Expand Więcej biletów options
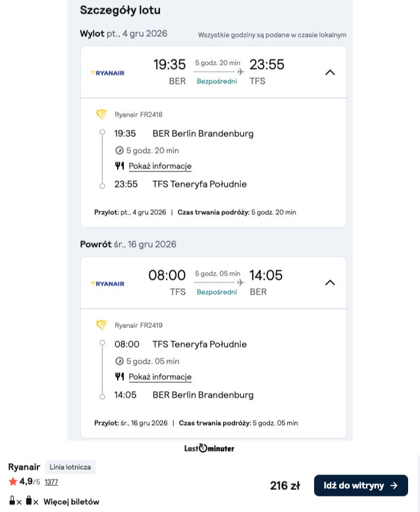Viewport: 420px width, 512px height. pyautogui.click(x=71, y=502)
